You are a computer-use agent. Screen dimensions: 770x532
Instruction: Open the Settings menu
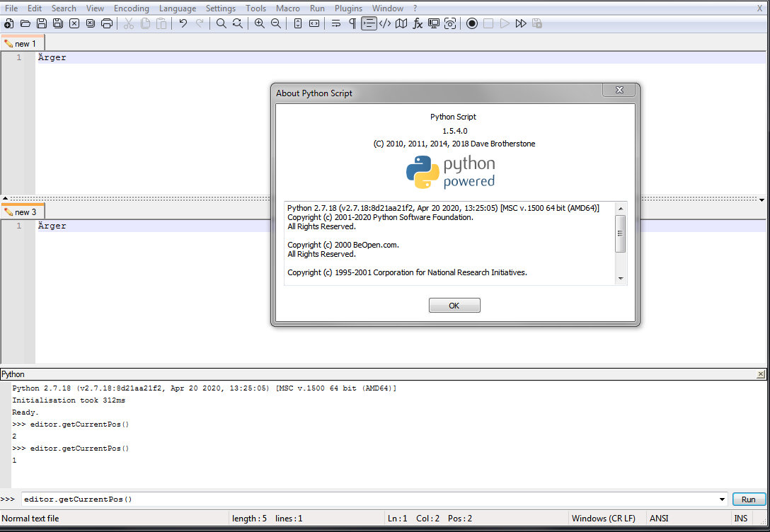coord(221,8)
